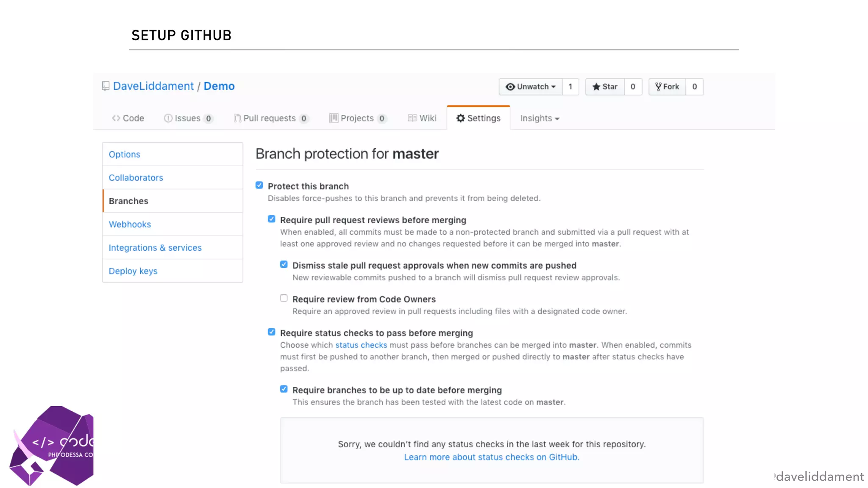The height and width of the screenshot is (488, 868).
Task: Select Branches in settings sidebar
Action: (x=172, y=201)
